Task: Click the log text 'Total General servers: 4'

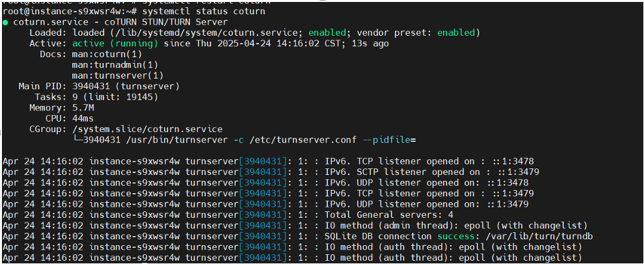Action: pos(389,215)
